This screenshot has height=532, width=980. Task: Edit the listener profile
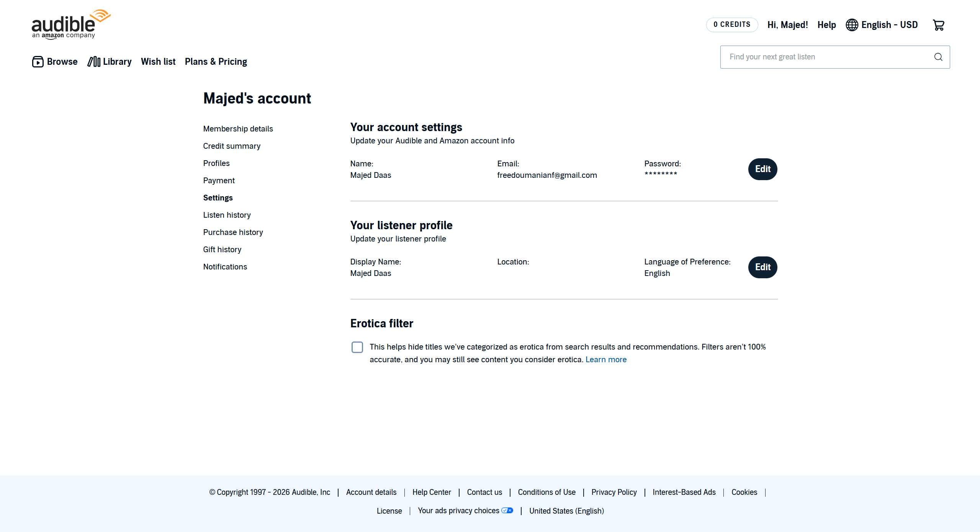762,267
